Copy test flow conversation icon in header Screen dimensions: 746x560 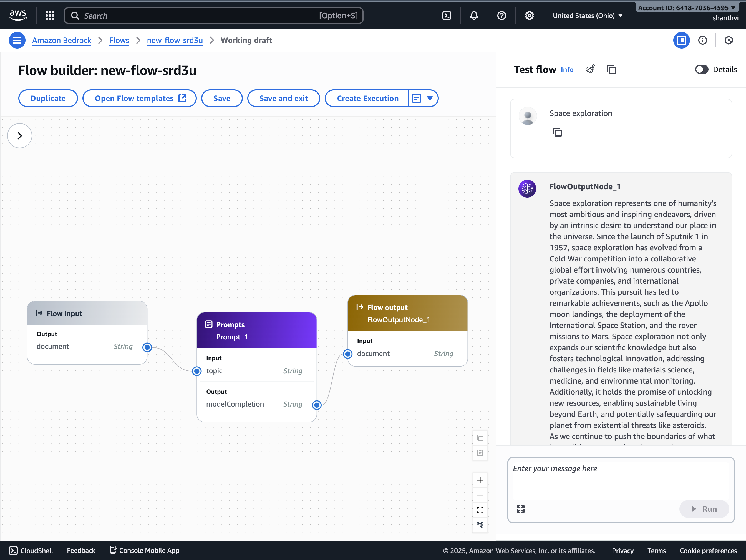click(x=611, y=69)
